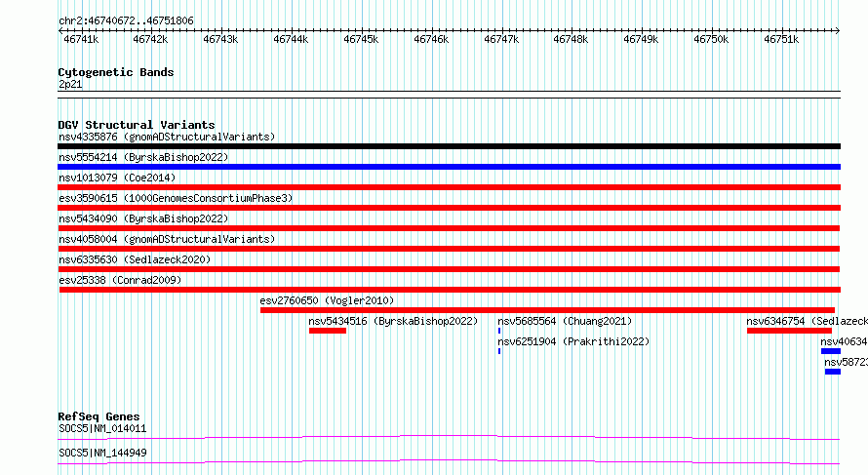The height and width of the screenshot is (475, 868).
Task: Open SOCS5|NM_144949 transcript label
Action: point(102,453)
